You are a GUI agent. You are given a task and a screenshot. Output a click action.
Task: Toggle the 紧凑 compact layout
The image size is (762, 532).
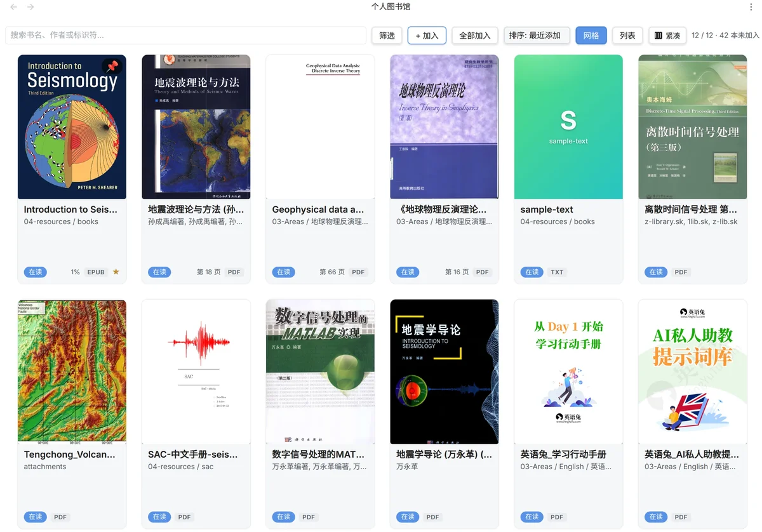click(667, 36)
